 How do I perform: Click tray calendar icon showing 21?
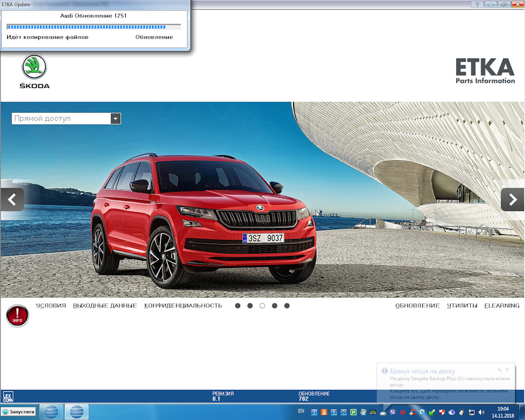314,412
